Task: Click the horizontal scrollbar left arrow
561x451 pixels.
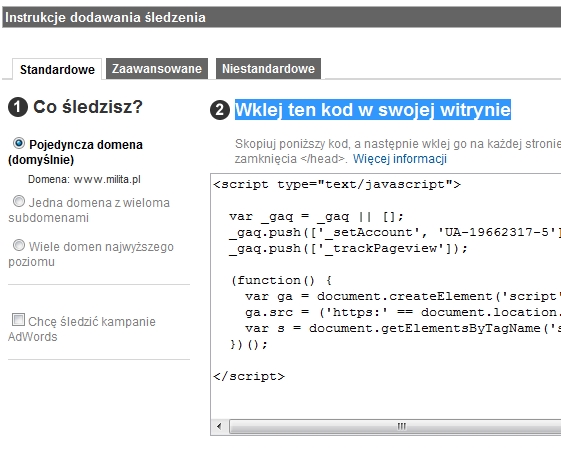Action: (x=219, y=426)
